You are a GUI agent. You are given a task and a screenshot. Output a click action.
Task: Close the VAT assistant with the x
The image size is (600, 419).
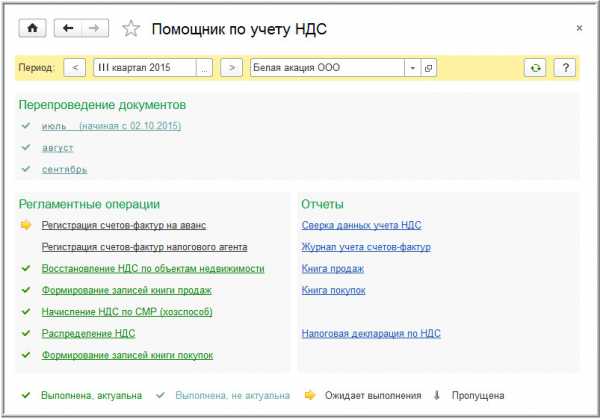(x=579, y=28)
